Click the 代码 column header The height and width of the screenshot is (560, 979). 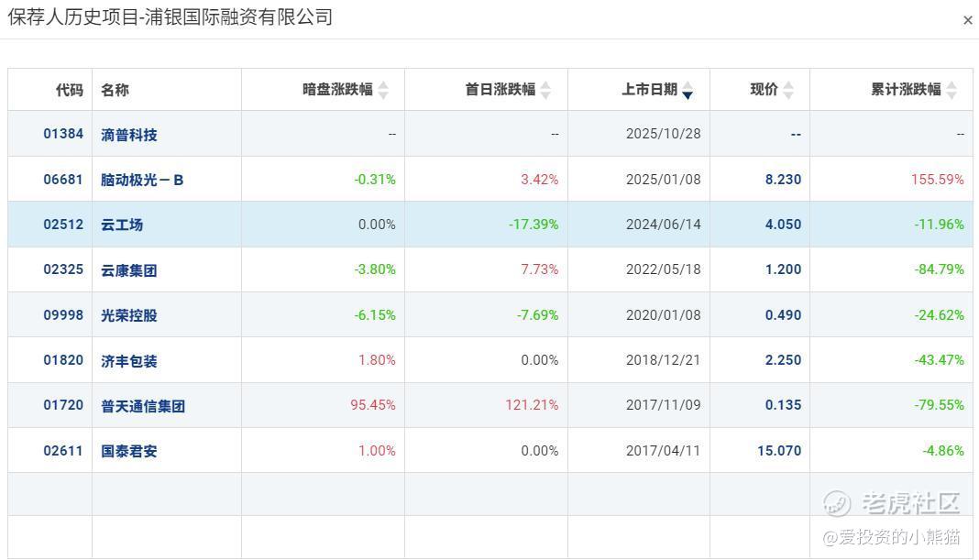pos(70,90)
